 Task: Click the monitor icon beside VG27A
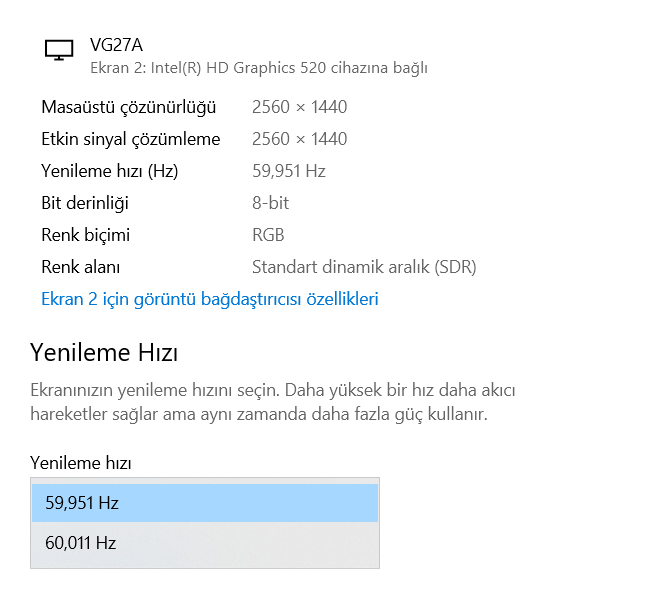click(x=59, y=50)
